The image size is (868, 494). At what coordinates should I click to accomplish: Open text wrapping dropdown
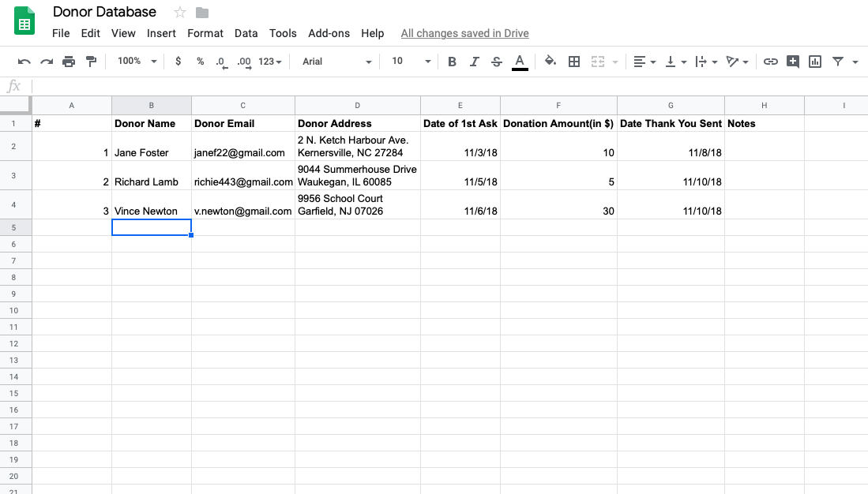[x=706, y=62]
